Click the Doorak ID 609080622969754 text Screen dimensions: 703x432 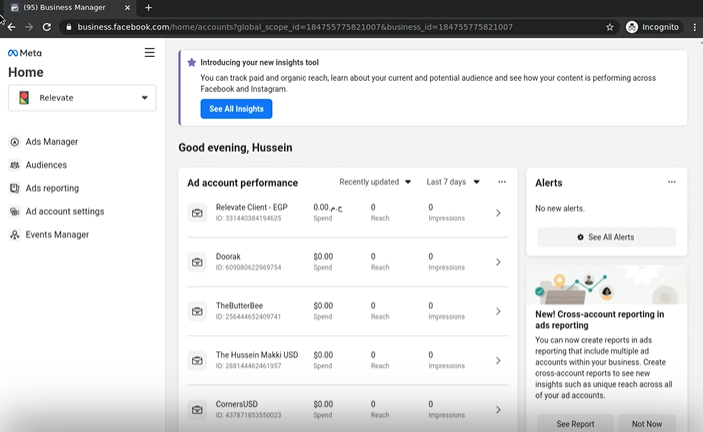248,268
